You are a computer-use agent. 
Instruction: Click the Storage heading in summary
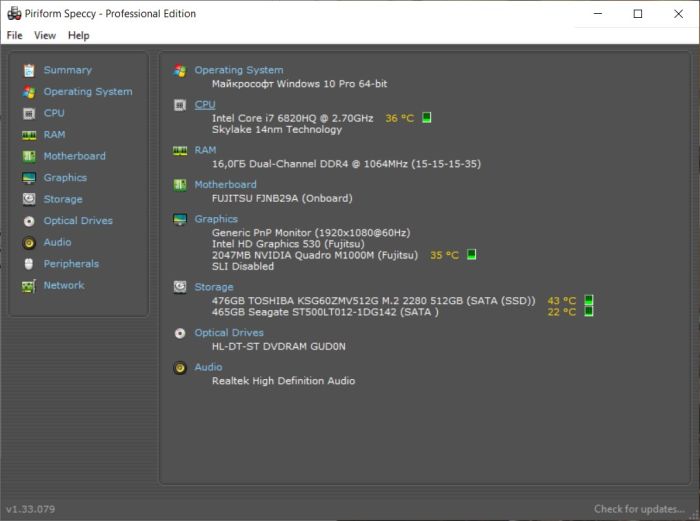[x=214, y=287]
